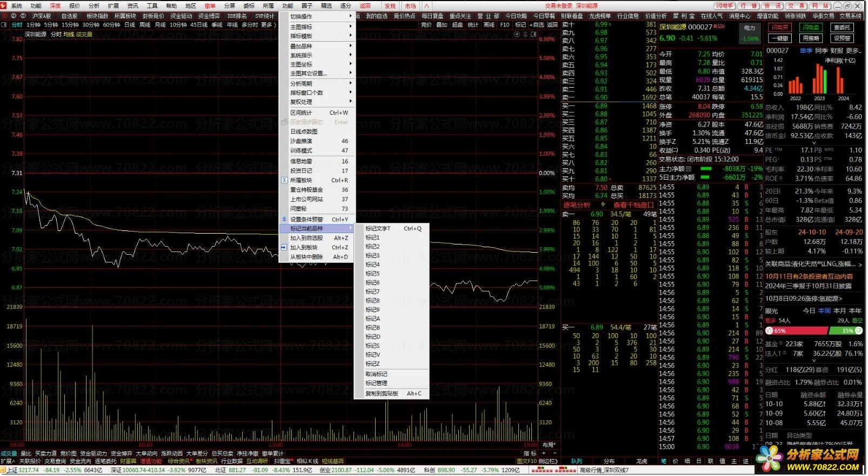The image size is (868, 476).
Task: Click the 设置条件预警 bell icon
Action: (284, 219)
